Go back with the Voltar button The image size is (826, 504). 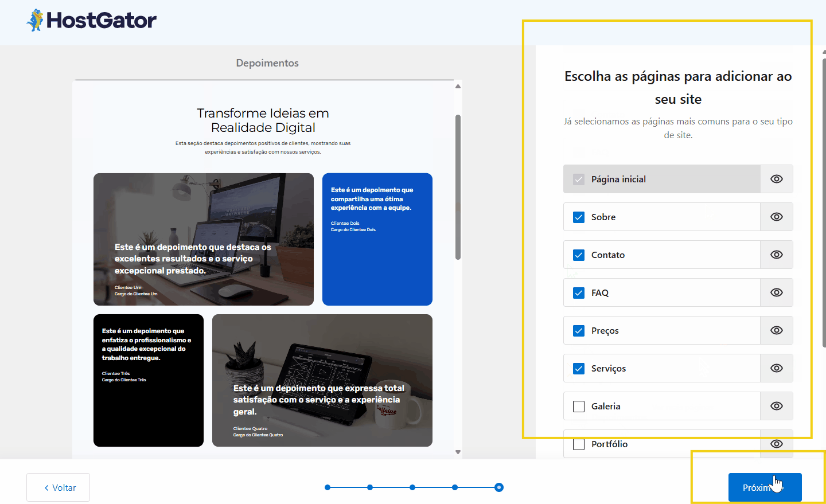click(58, 487)
